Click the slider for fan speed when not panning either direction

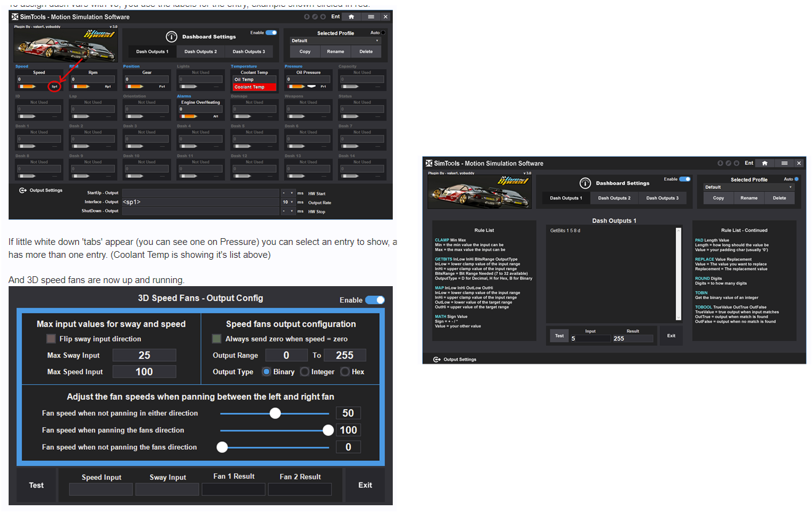pyautogui.click(x=275, y=414)
